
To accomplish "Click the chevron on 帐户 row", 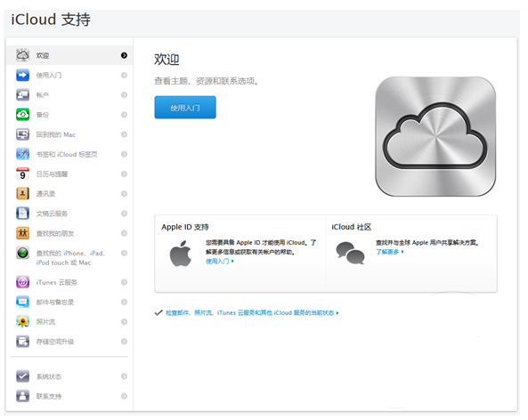I will tap(124, 95).
